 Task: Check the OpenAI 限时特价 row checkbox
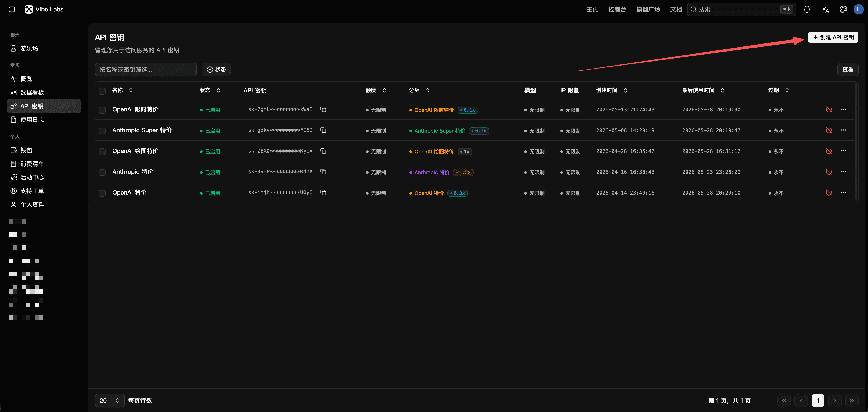[102, 110]
